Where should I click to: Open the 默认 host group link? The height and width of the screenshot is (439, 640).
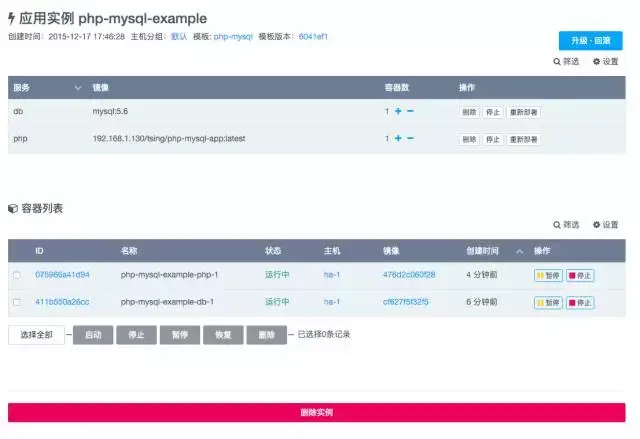[179, 37]
